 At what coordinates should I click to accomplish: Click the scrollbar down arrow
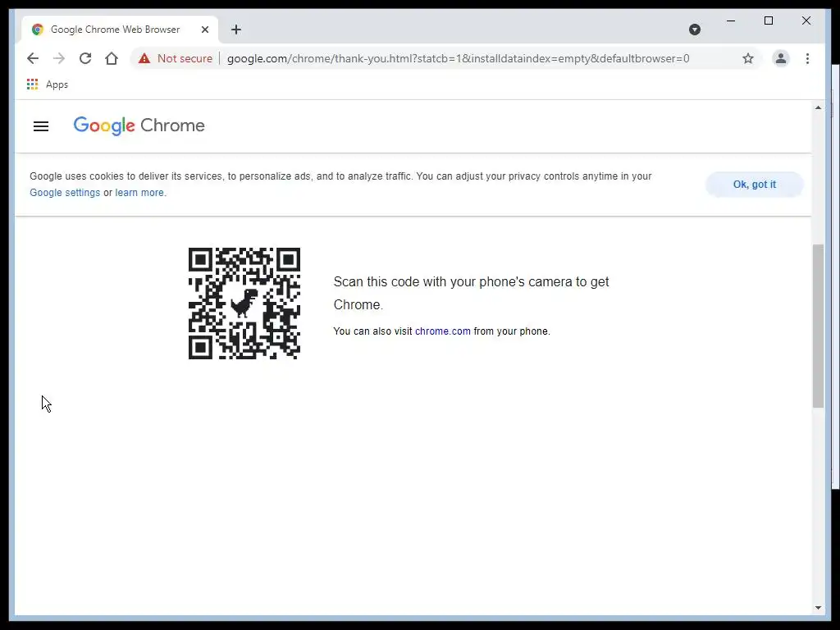coord(818,608)
